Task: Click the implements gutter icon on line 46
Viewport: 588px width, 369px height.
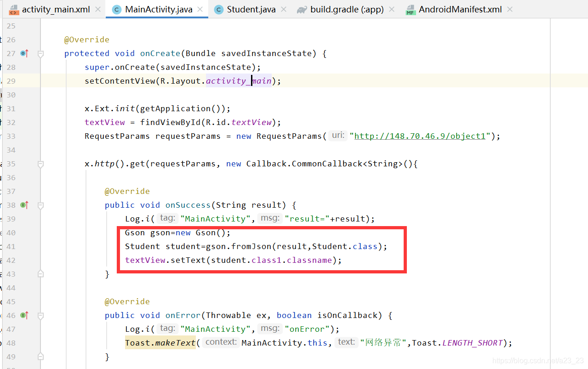Action: click(x=24, y=315)
